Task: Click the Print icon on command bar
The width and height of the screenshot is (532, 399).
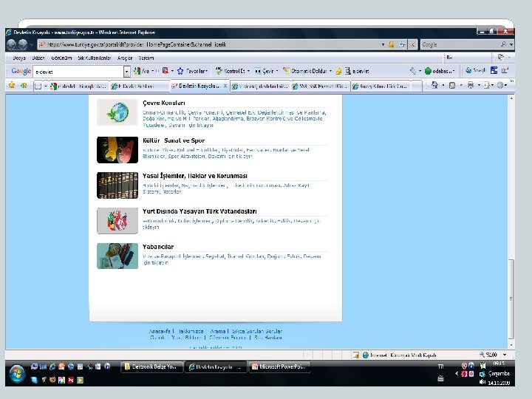Action: click(470, 85)
